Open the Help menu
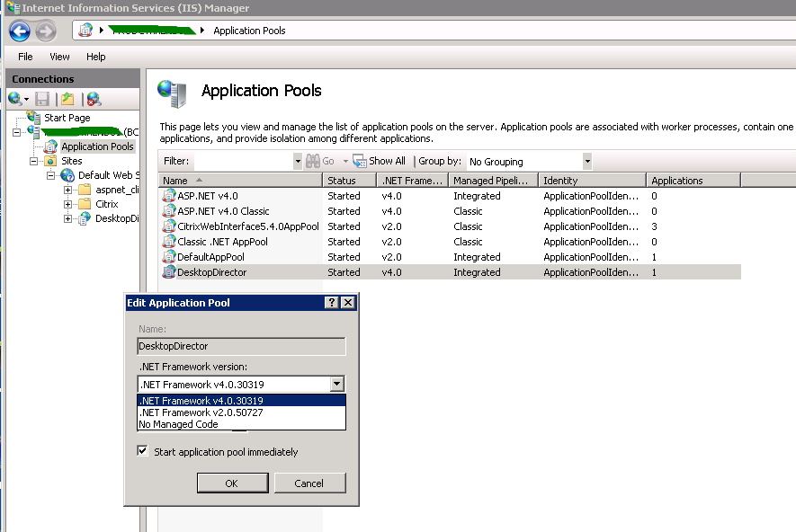The image size is (796, 532). coord(96,57)
